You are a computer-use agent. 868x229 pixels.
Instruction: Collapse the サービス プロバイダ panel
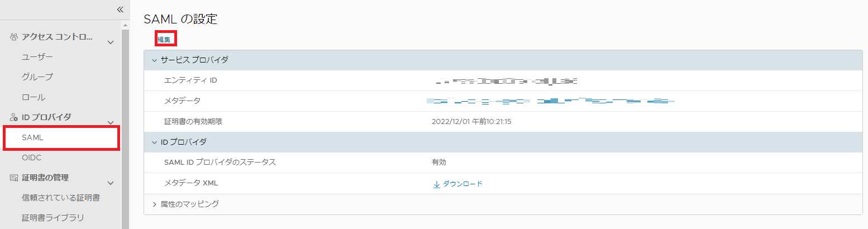click(155, 60)
